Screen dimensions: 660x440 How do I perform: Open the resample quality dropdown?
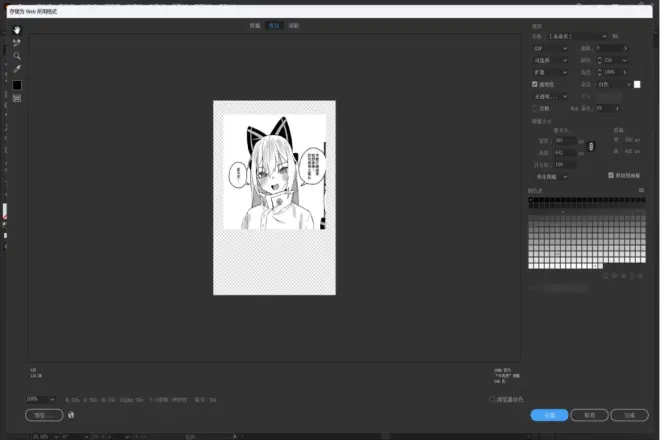[x=550, y=177]
